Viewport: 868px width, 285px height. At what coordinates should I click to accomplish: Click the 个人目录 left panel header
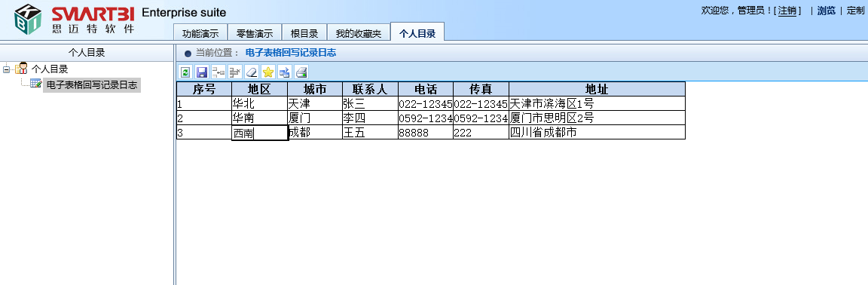click(x=87, y=53)
